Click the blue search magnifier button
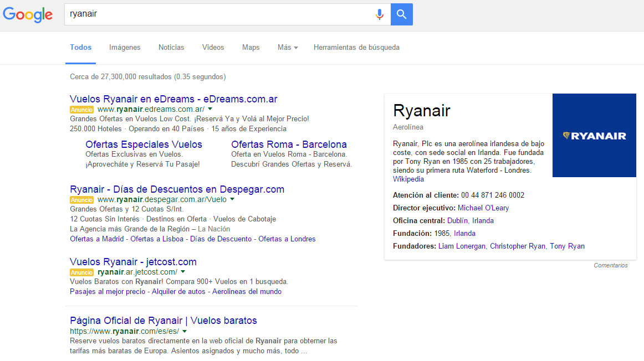644x361 pixels. (x=401, y=14)
